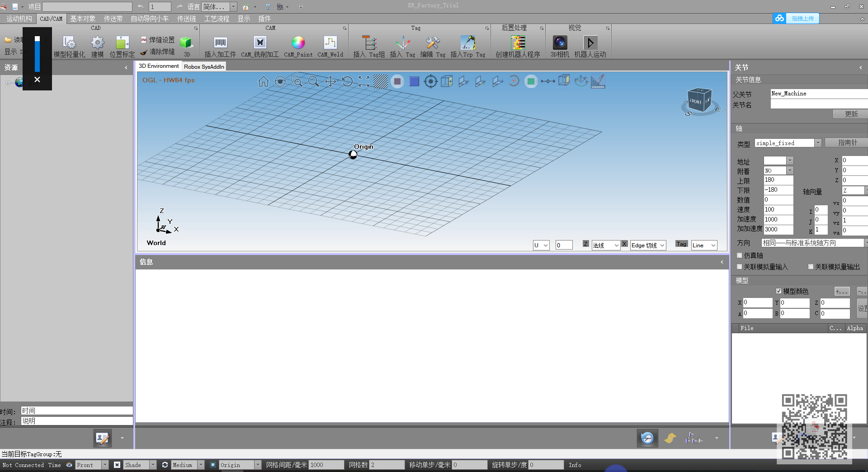Switch to the 基本对象 ribbon tab
Viewport: 868px width, 472px height.
pos(83,19)
